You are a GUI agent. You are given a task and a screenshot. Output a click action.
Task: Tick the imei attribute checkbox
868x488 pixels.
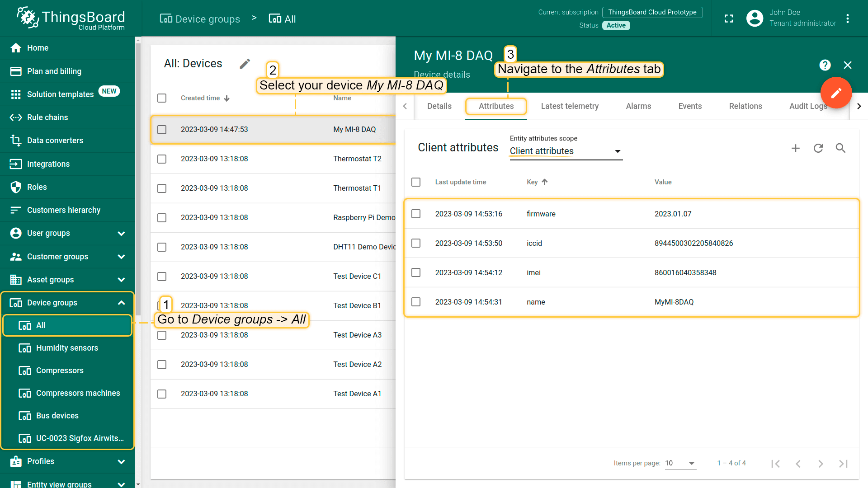pos(416,272)
